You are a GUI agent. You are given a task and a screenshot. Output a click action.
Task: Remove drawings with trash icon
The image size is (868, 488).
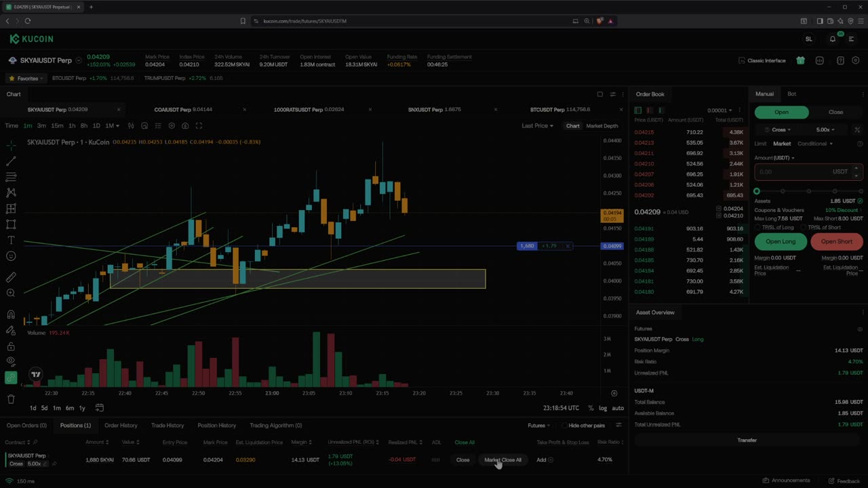[11, 399]
